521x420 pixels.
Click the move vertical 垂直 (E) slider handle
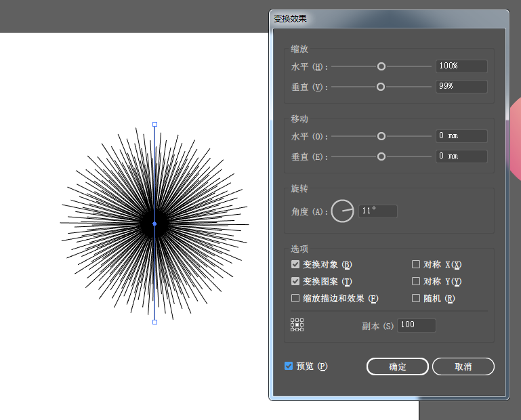[x=381, y=156]
